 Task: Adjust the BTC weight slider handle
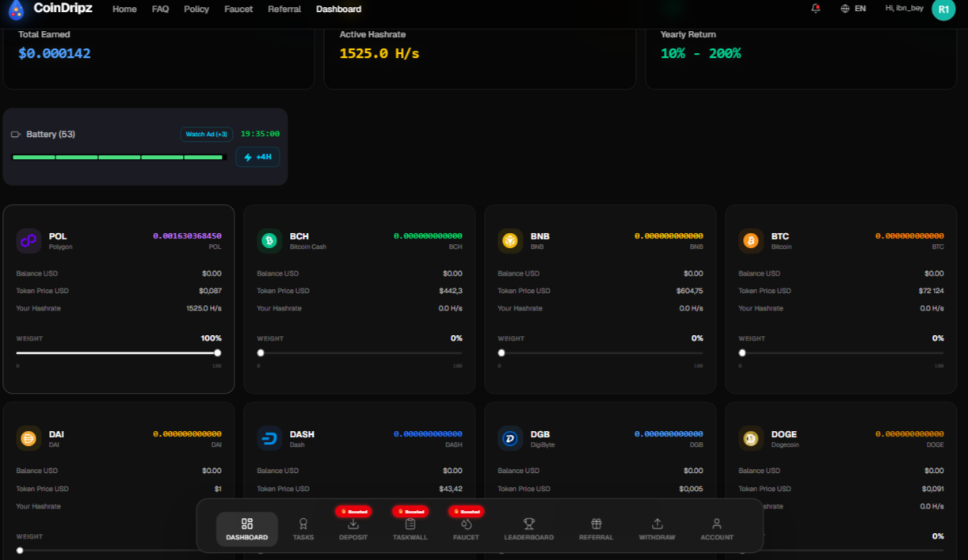pos(742,353)
